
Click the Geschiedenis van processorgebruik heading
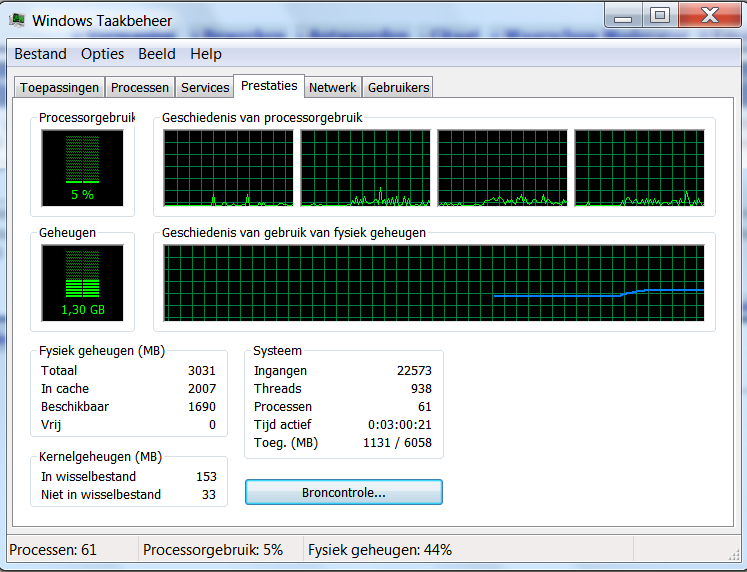point(262,118)
